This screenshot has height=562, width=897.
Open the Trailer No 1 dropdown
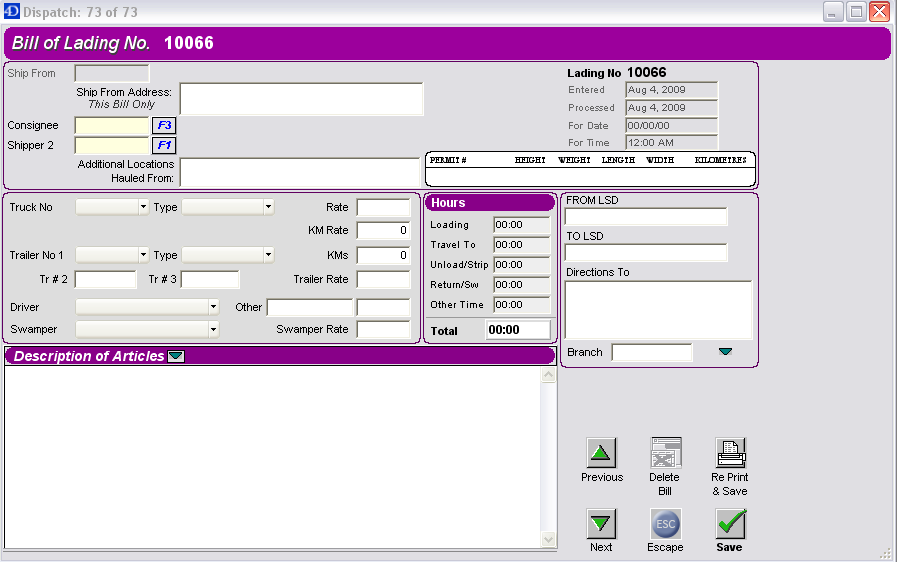[x=143, y=255]
